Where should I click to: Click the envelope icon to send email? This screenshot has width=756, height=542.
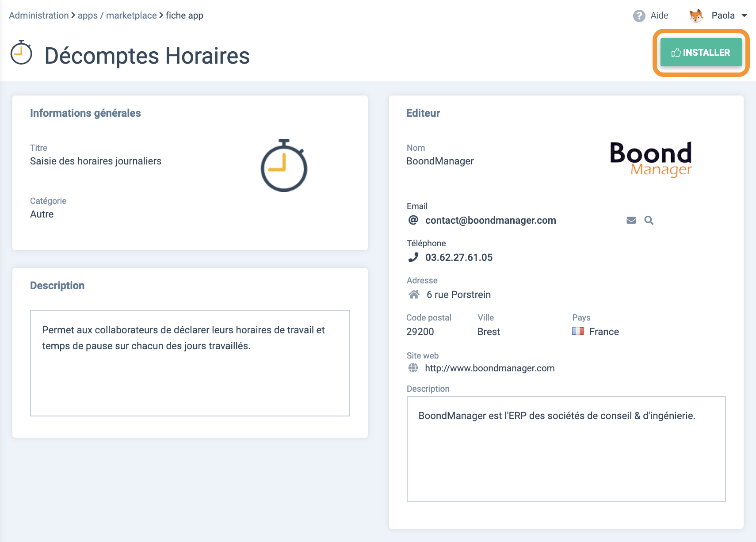coord(631,220)
